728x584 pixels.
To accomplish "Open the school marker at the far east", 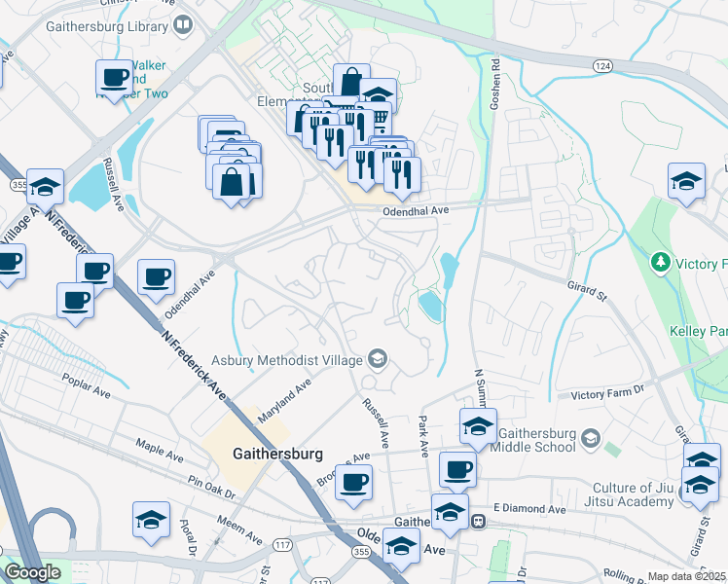I will [687, 184].
